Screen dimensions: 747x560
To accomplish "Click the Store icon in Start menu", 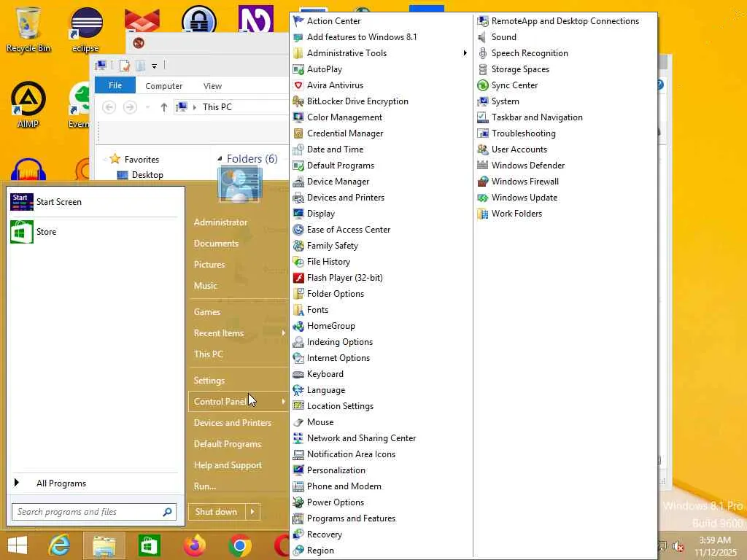I will click(21, 232).
